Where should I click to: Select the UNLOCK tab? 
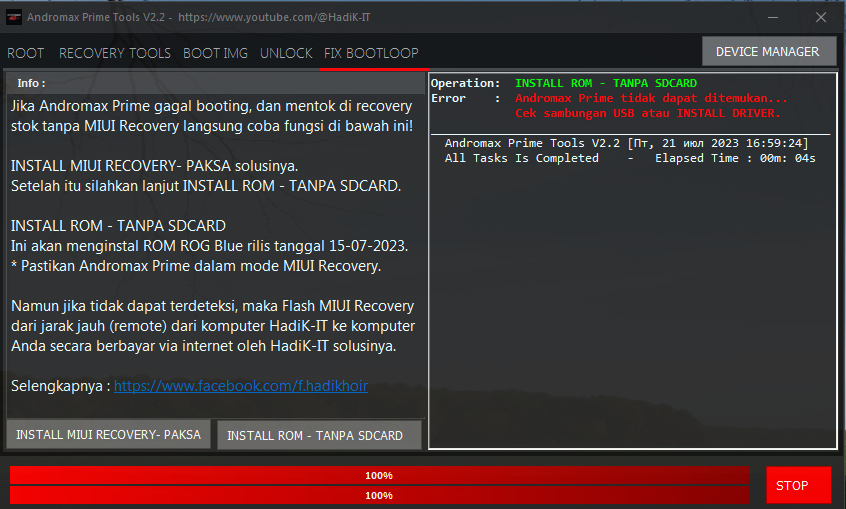pos(286,53)
